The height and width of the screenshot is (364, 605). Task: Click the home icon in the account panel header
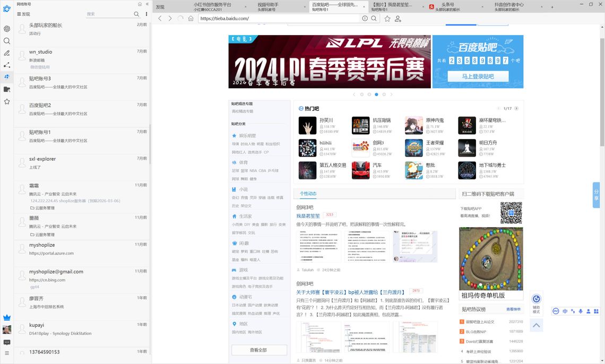coord(140,4)
